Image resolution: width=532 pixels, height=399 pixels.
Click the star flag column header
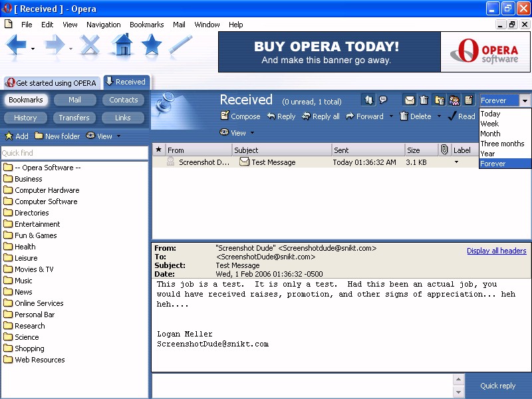158,150
